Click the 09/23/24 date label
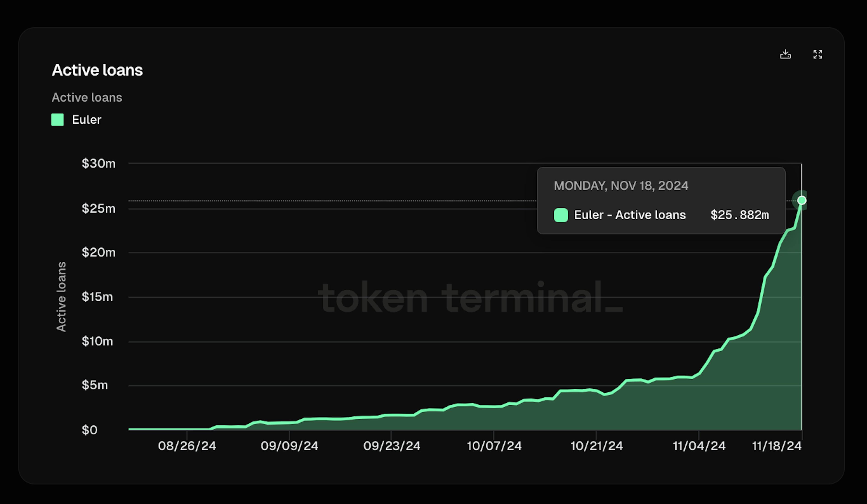 (x=392, y=446)
